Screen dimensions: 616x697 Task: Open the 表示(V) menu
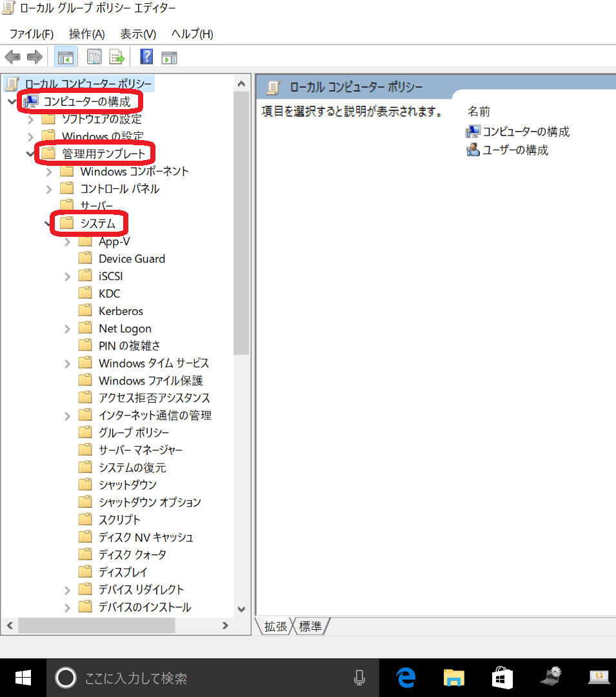[138, 34]
